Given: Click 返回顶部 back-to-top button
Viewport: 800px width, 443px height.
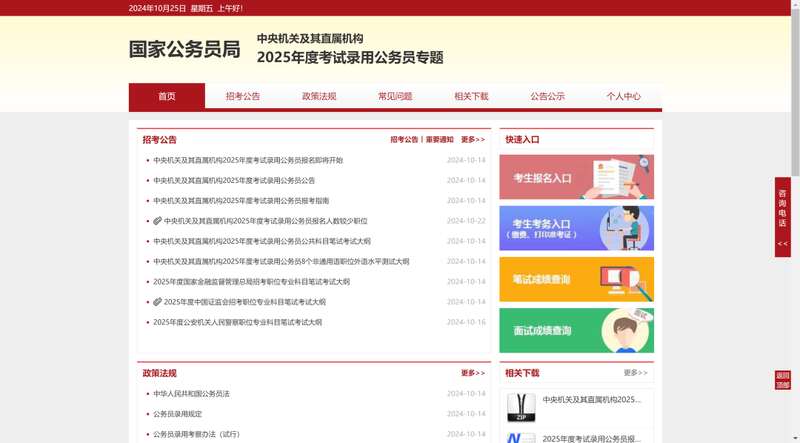Looking at the screenshot, I should [782, 380].
